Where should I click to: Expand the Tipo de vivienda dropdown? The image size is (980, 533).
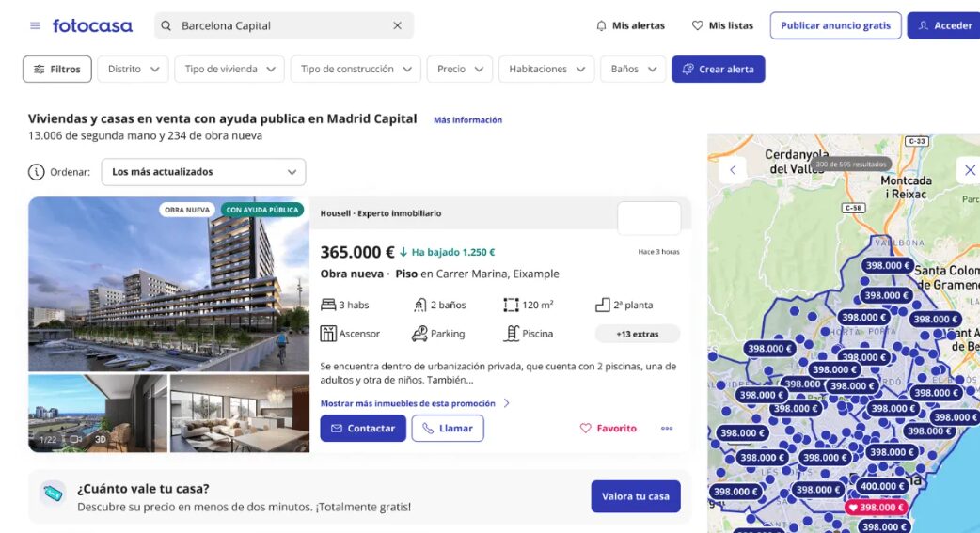229,69
